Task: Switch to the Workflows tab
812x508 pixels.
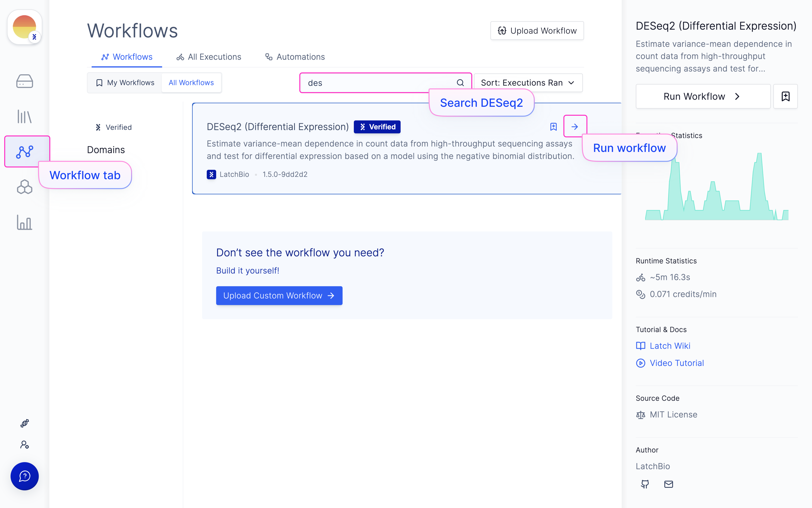Action: click(127, 57)
